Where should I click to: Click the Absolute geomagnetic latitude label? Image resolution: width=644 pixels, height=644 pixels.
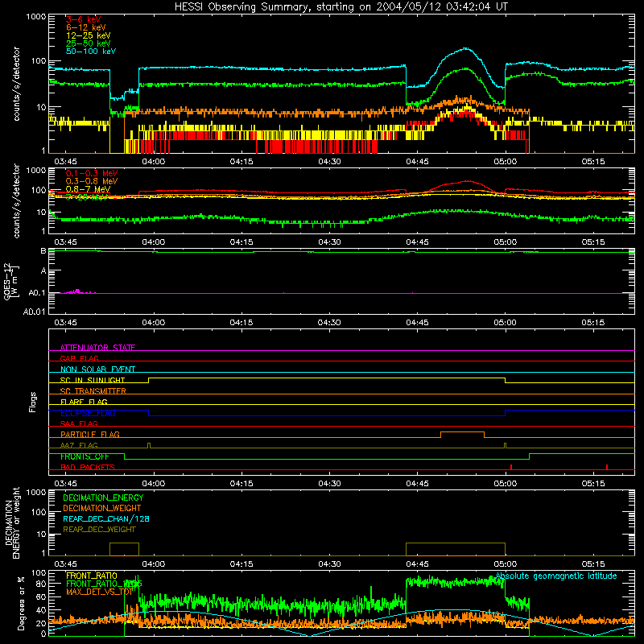tap(556, 576)
